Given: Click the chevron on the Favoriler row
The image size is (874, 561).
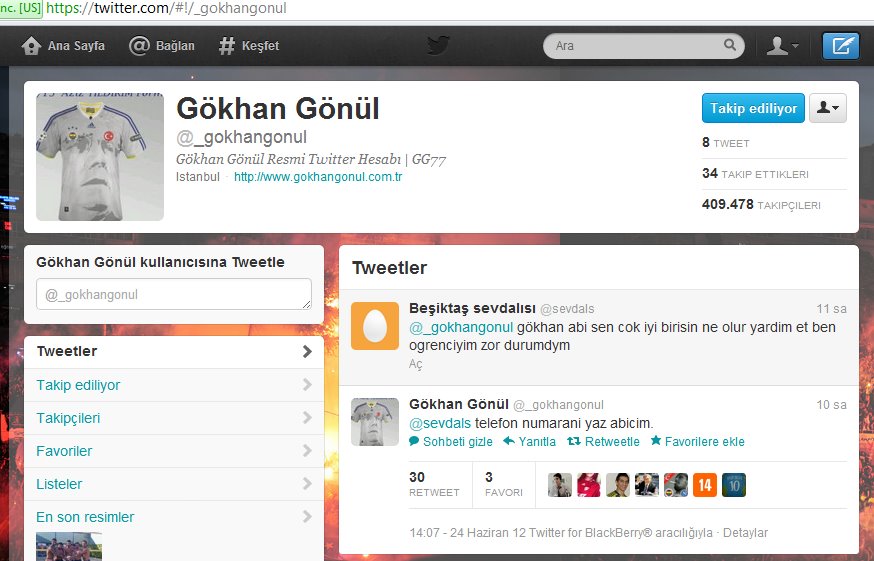Looking at the screenshot, I should [x=307, y=451].
